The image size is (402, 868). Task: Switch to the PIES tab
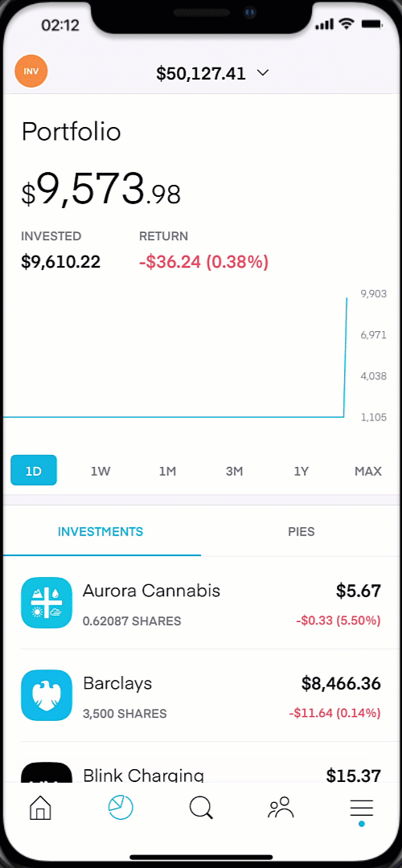coord(301,532)
